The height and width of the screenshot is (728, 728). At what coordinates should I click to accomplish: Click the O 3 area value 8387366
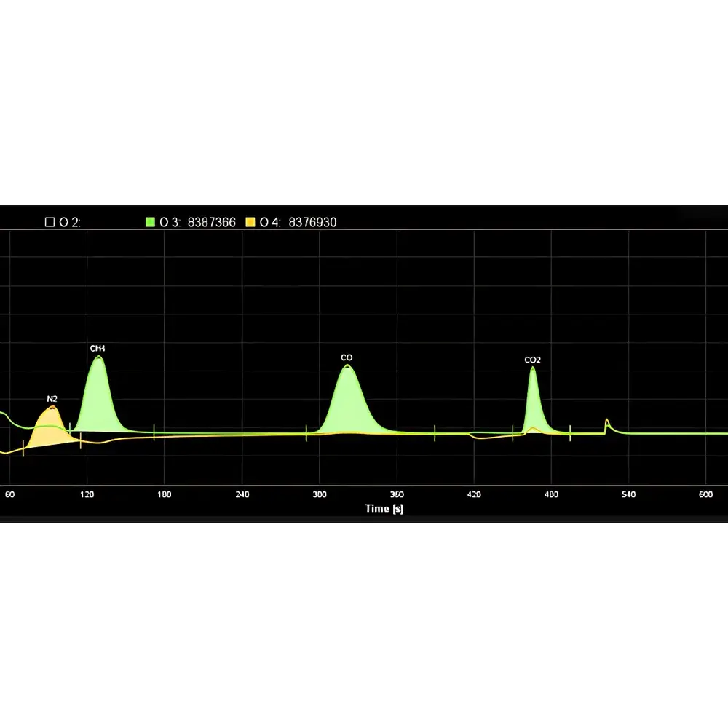[210, 221]
